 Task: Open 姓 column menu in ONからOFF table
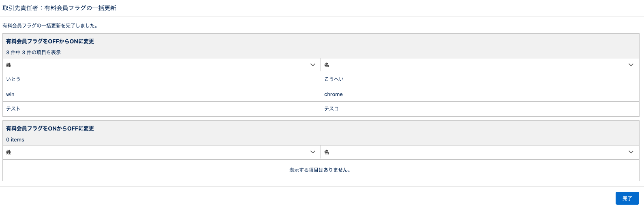coord(312,152)
